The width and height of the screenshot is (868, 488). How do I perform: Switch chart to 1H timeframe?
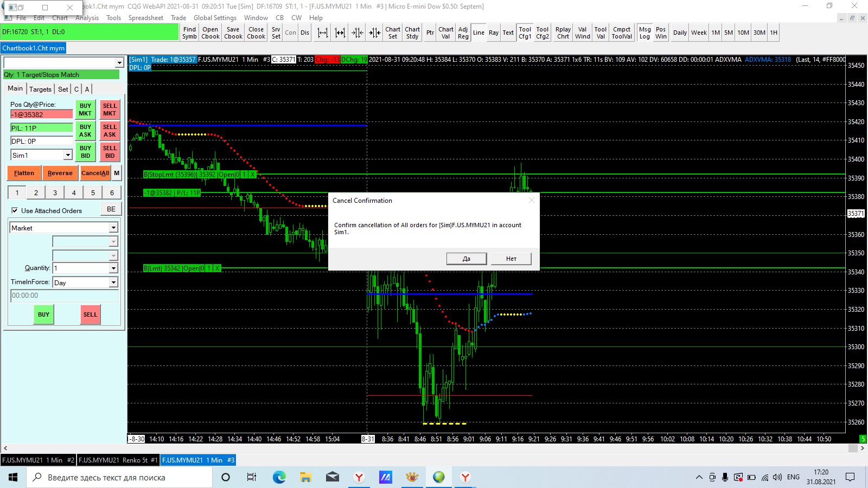pos(774,33)
